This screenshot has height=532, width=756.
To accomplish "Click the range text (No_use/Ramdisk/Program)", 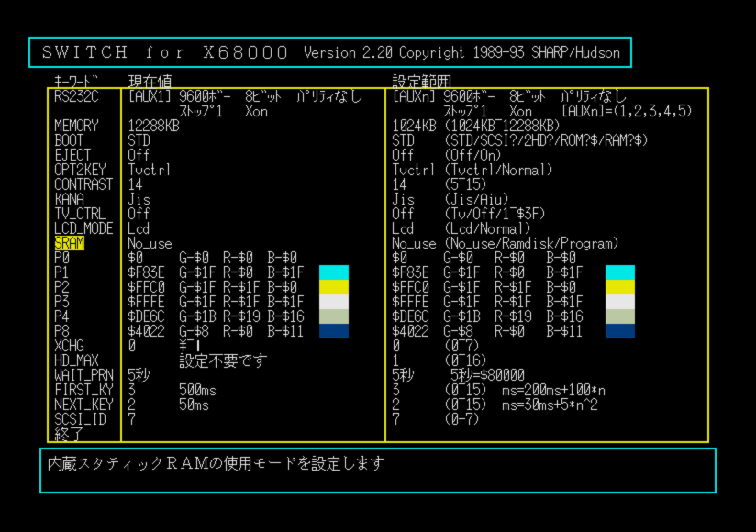I will (531, 243).
